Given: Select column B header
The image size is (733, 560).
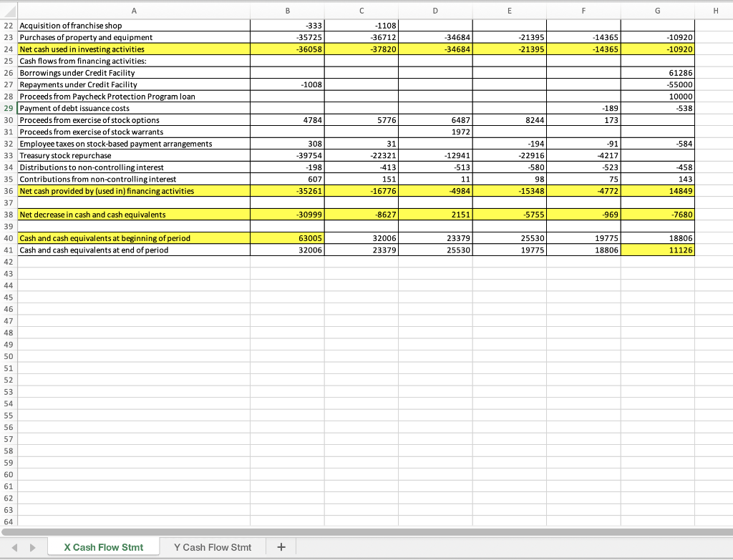Looking at the screenshot, I should (x=287, y=10).
